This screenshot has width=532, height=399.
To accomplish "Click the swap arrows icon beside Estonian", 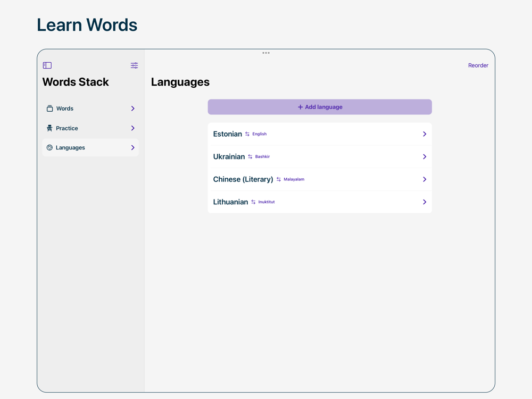I will [x=247, y=134].
